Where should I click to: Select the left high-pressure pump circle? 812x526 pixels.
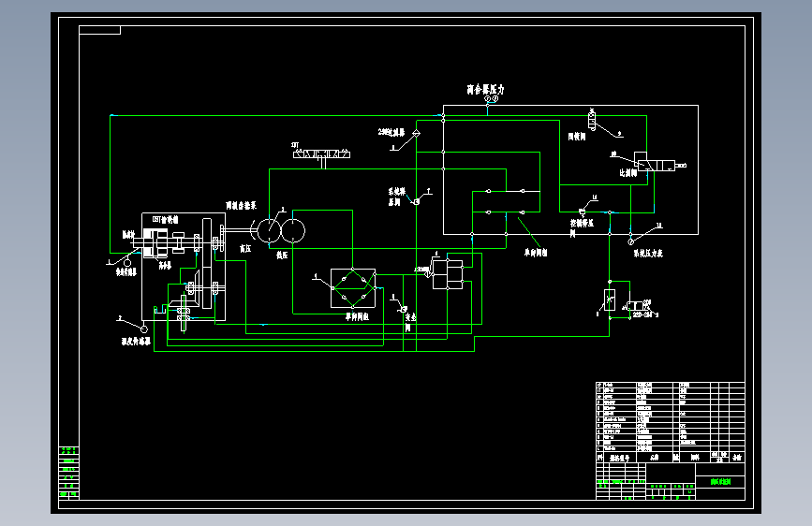coord(269,230)
